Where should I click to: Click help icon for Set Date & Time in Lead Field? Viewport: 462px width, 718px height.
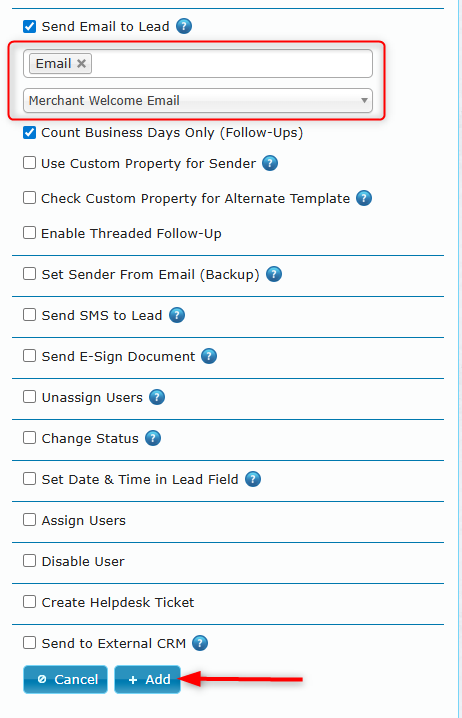[x=253, y=479]
